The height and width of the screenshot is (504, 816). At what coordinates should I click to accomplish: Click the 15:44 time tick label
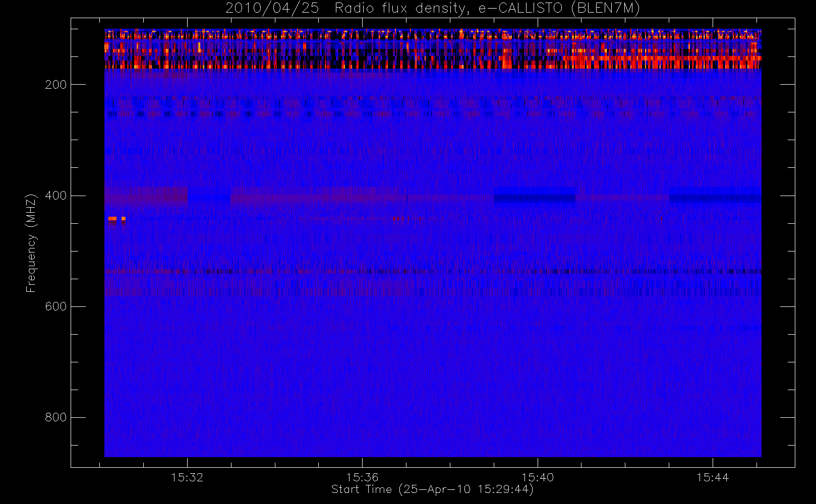(x=713, y=477)
